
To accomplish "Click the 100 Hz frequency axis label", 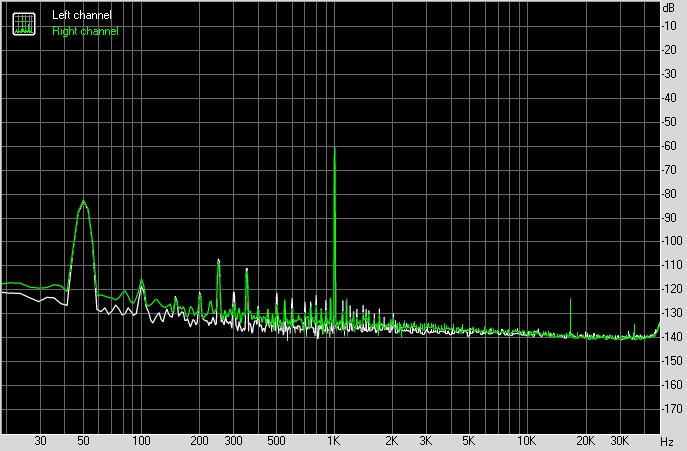I will click(141, 440).
